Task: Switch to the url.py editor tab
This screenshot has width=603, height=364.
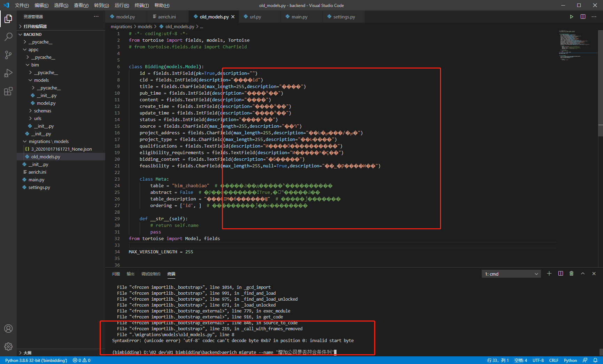Action: 255,17
